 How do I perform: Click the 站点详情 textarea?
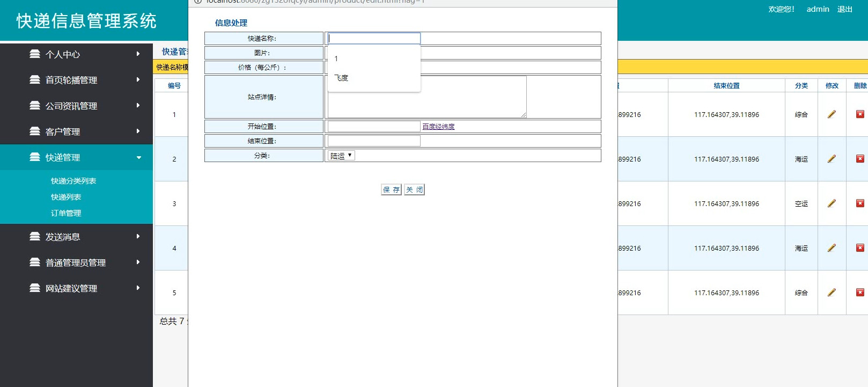[x=427, y=97]
